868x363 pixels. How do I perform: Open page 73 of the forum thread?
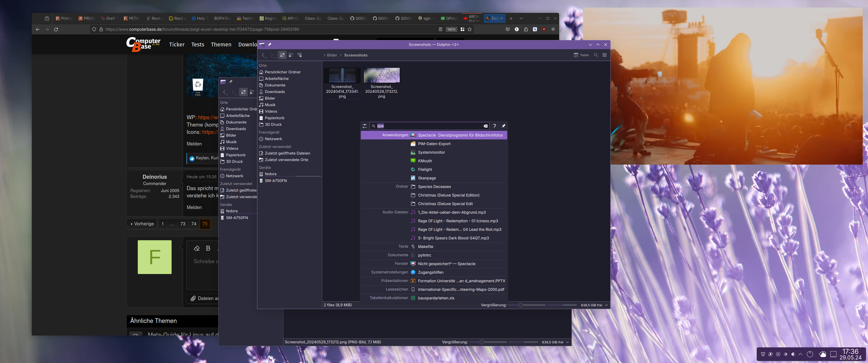[x=183, y=224]
